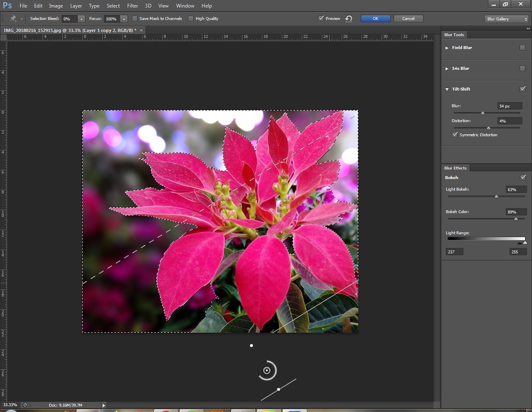Open the Type menu
The image size is (532, 412).
pos(94,6)
